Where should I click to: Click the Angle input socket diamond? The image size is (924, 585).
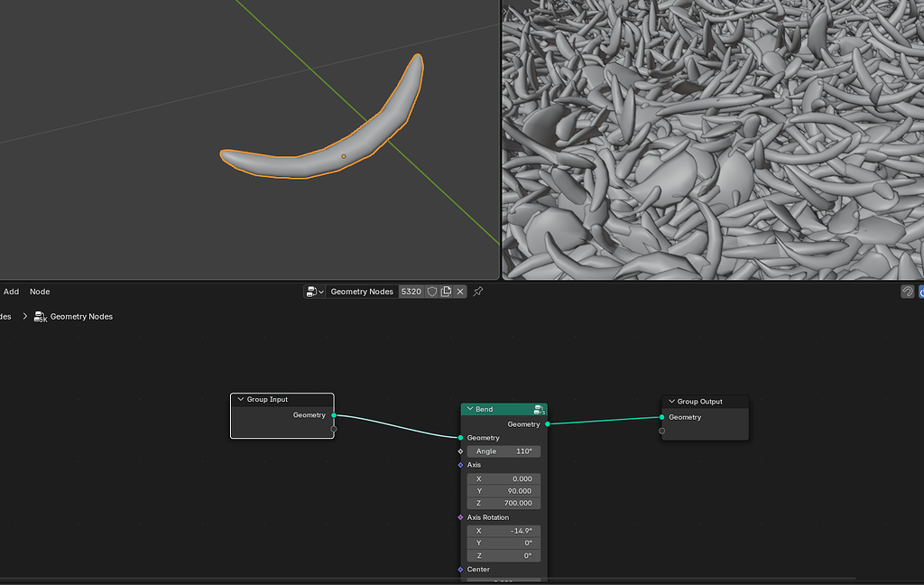click(x=460, y=451)
